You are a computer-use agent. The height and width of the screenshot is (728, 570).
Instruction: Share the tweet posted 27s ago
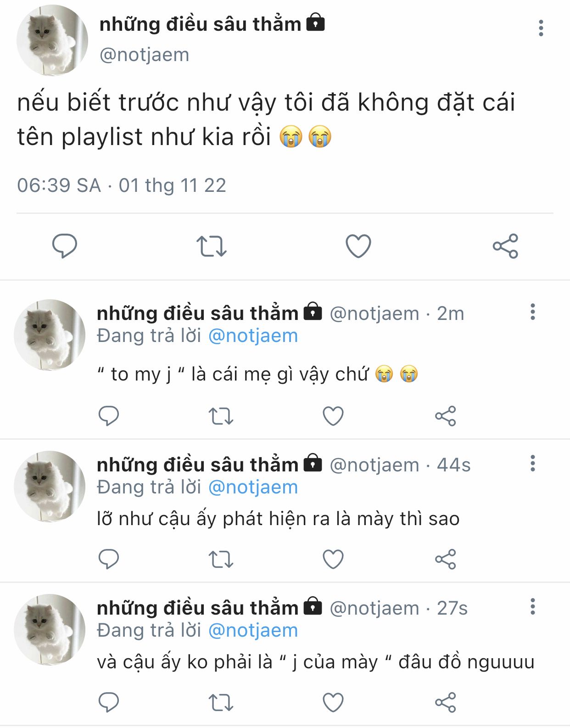pyautogui.click(x=445, y=703)
